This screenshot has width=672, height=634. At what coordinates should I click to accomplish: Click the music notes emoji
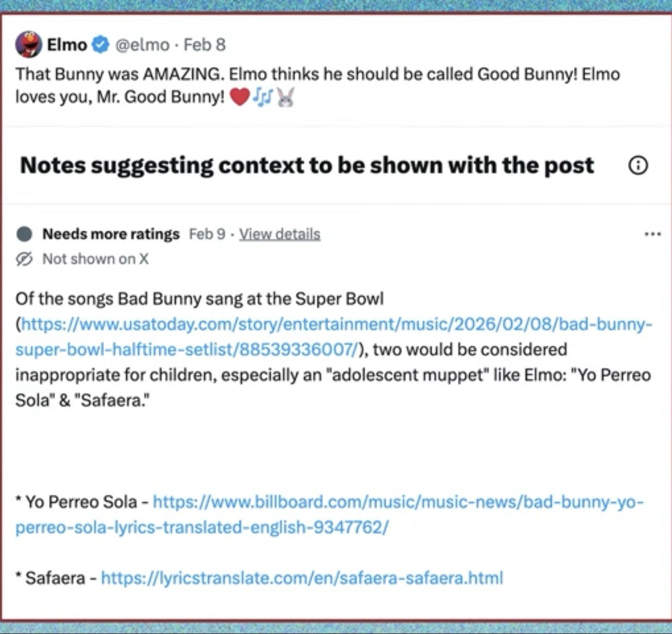262,97
